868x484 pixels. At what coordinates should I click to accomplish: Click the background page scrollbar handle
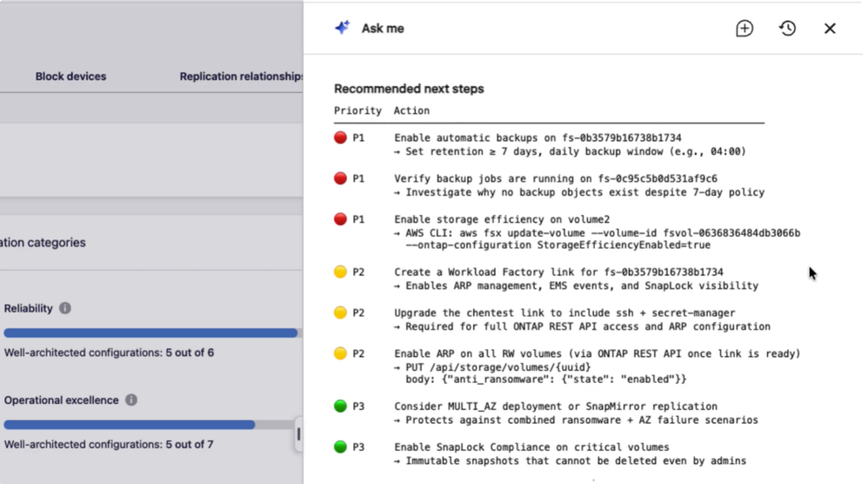click(x=298, y=434)
